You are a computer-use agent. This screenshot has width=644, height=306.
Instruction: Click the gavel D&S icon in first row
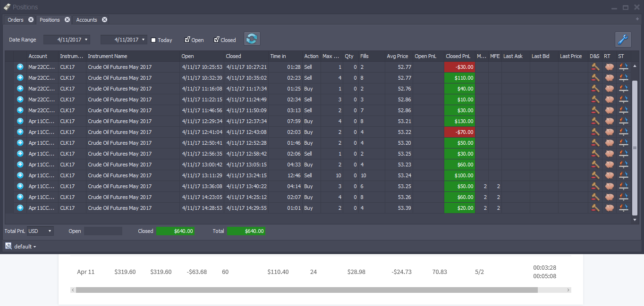point(595,67)
